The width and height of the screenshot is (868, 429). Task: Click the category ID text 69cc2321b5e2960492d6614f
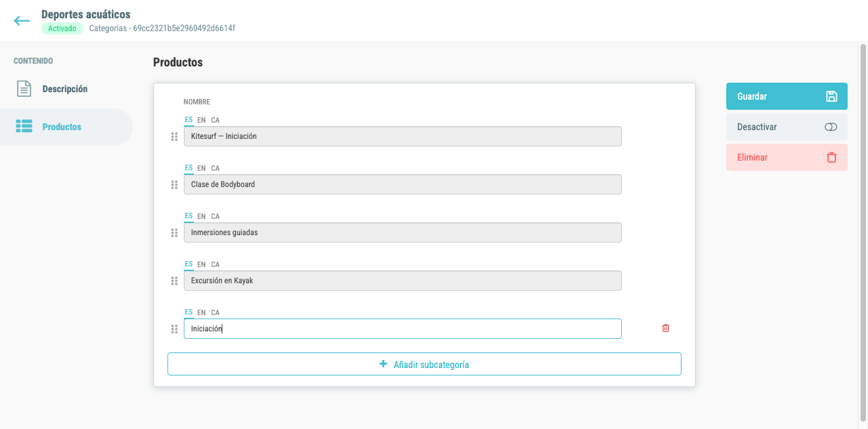coord(184,28)
